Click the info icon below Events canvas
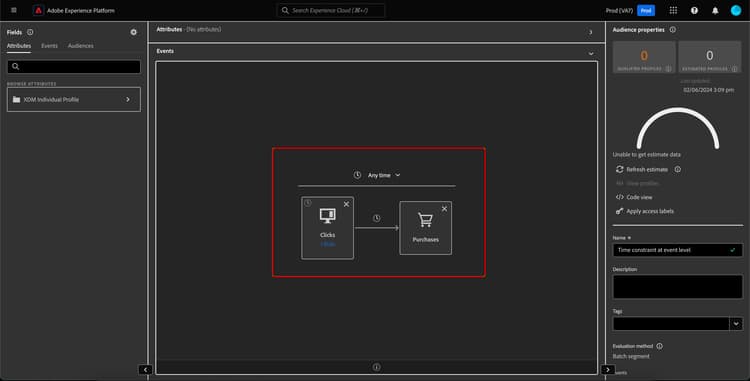Image resolution: width=750 pixels, height=381 pixels. [376, 367]
